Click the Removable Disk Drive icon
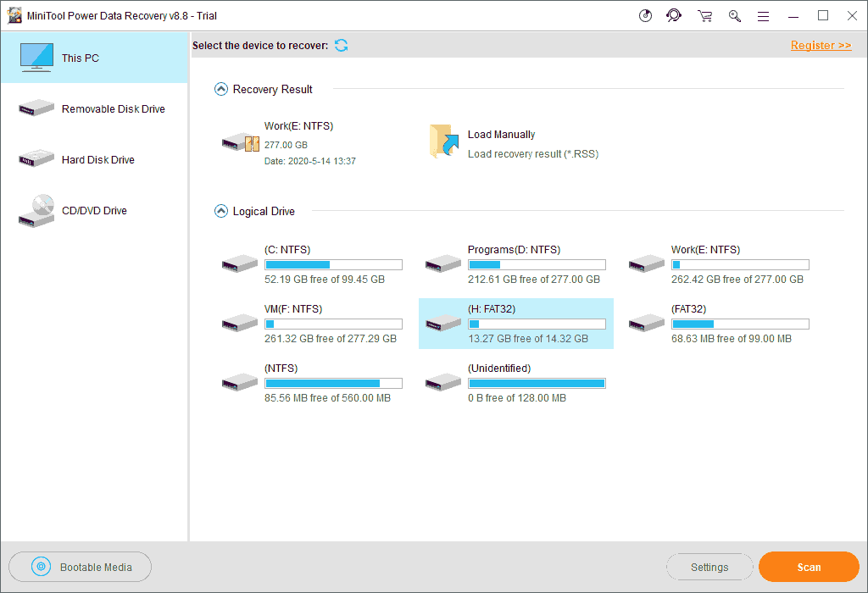This screenshot has width=868, height=593. click(36, 108)
